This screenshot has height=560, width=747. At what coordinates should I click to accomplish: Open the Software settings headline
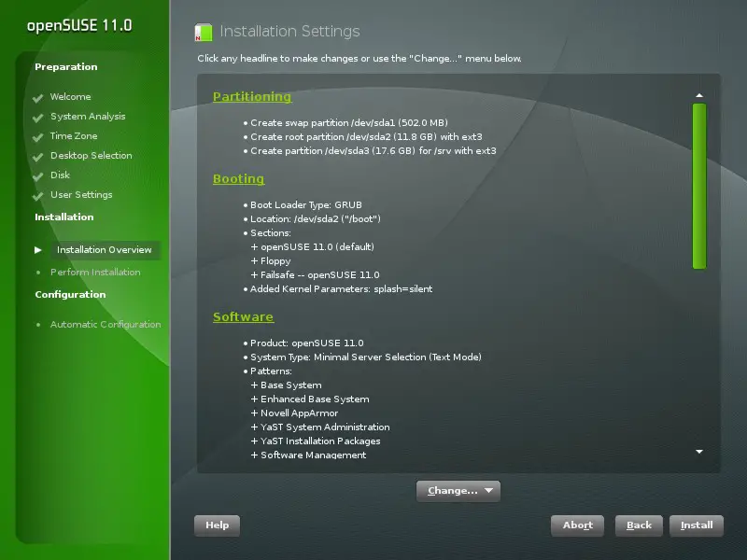pos(243,317)
